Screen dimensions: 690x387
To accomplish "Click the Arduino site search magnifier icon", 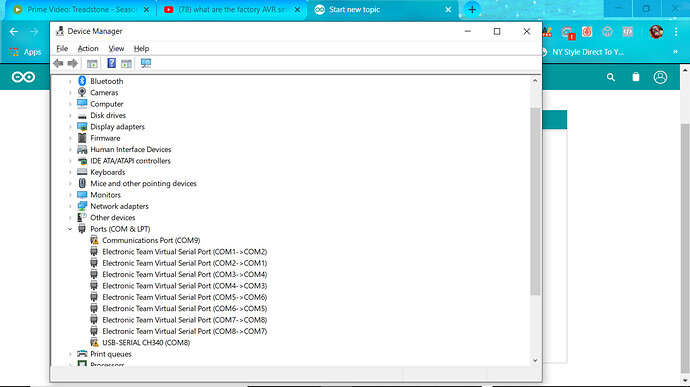I will click(x=611, y=77).
